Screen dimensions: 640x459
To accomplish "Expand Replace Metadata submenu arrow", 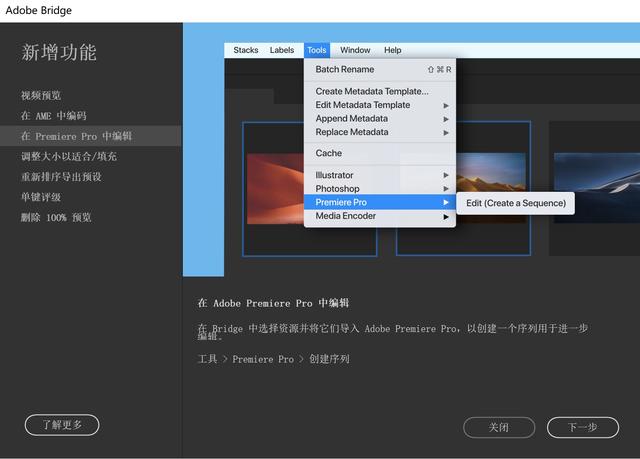I will coord(446,133).
